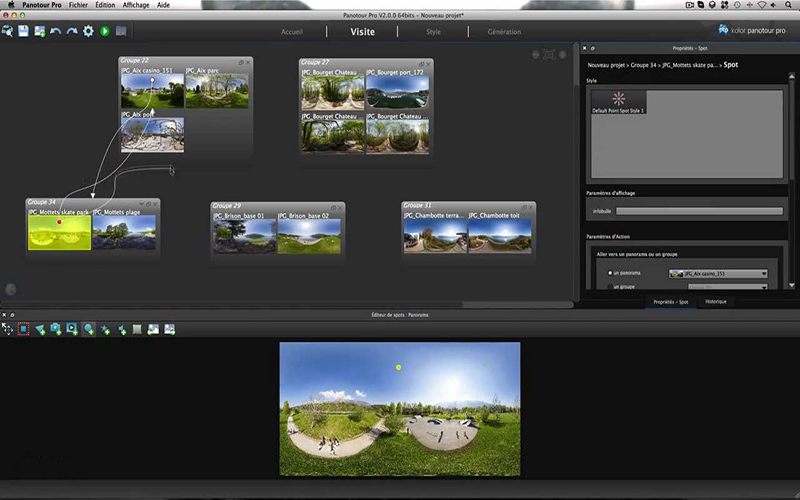800x500 pixels.
Task: Open the Fichier menu
Action: (78, 5)
